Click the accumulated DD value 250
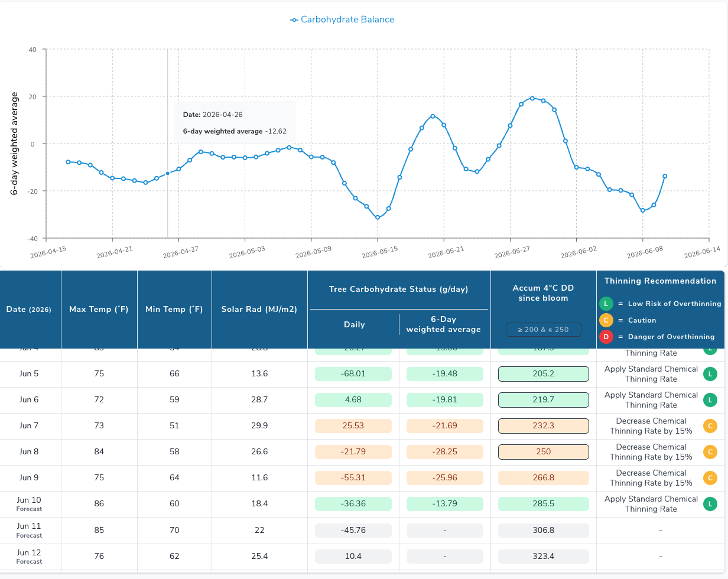 pyautogui.click(x=544, y=452)
